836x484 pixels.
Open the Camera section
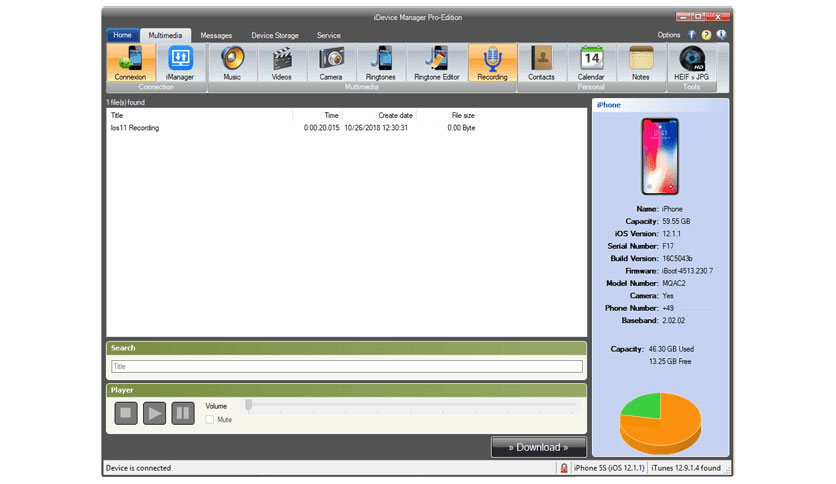click(331, 62)
